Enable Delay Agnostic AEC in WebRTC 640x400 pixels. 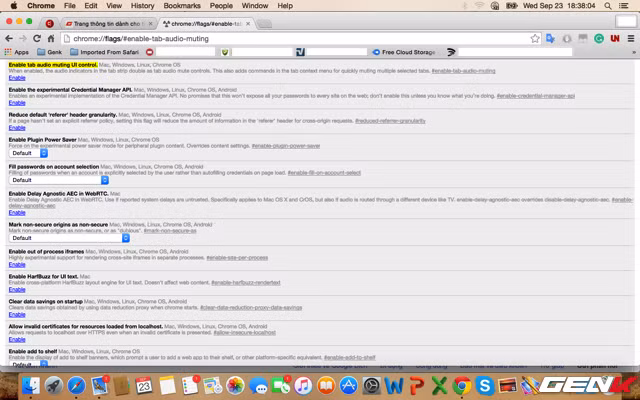pos(17,212)
